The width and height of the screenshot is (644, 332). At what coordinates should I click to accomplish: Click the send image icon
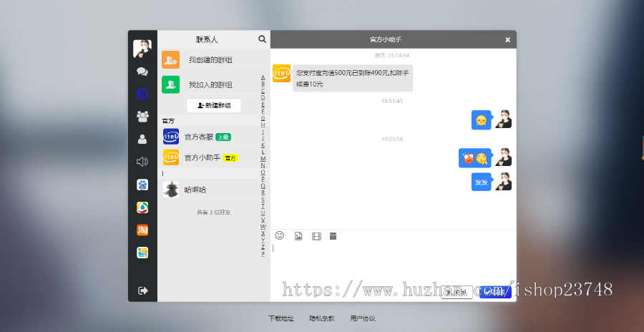(x=298, y=236)
